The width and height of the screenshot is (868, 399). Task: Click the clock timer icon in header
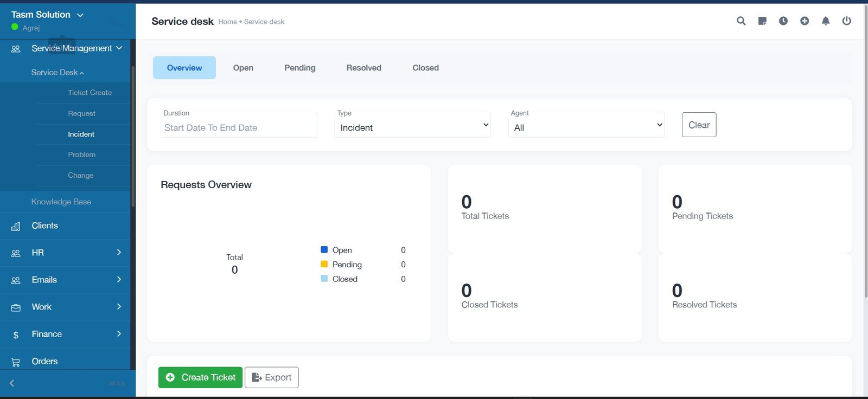tap(783, 21)
